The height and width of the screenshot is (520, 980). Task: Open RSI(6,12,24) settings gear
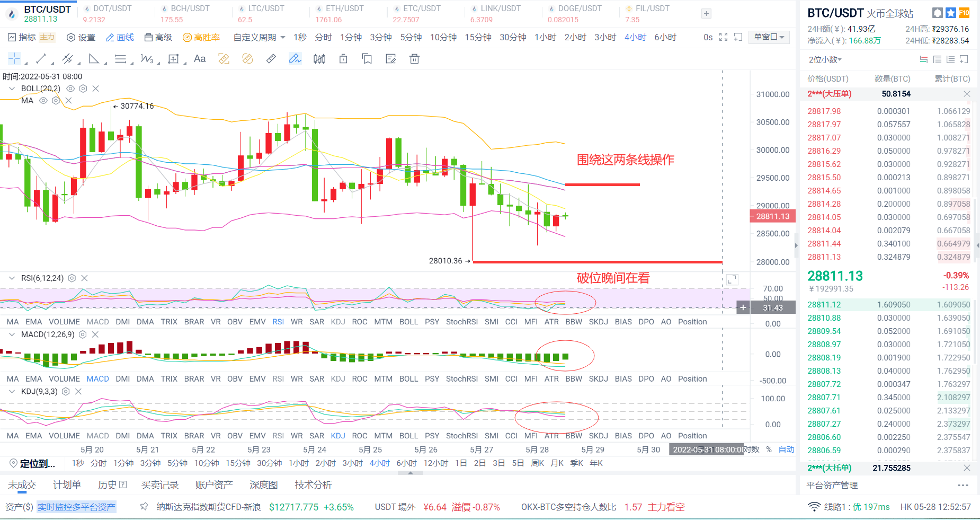point(72,278)
